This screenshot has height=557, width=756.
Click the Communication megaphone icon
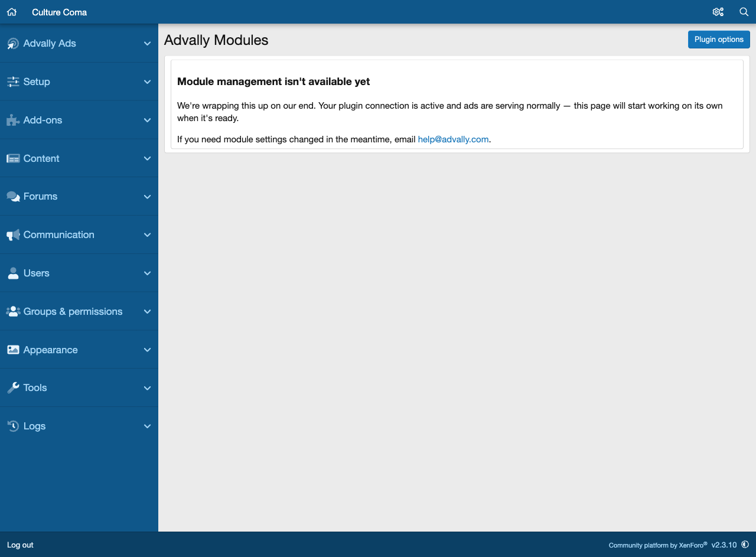pyautogui.click(x=13, y=234)
